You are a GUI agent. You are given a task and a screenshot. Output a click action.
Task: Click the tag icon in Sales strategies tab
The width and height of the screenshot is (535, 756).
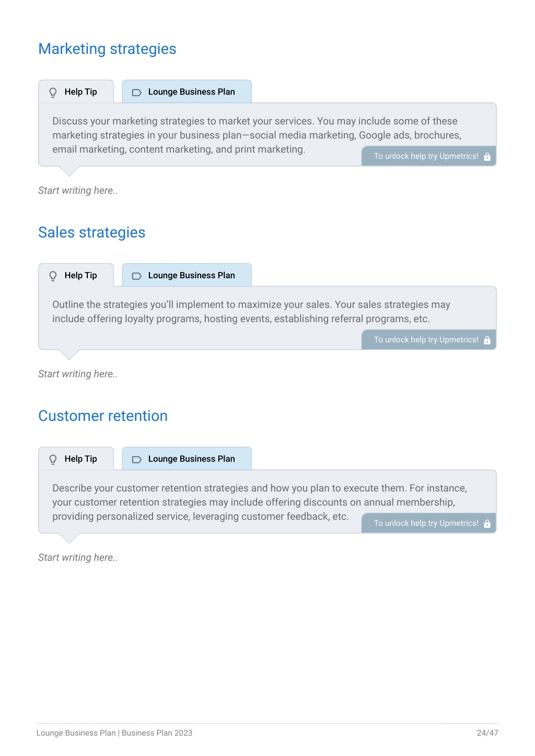click(137, 276)
